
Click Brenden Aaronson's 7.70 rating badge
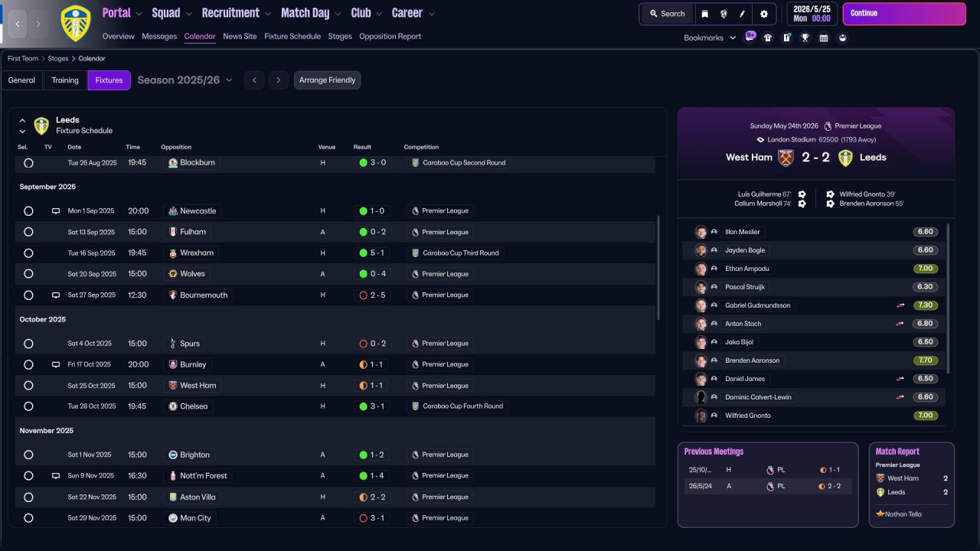point(926,360)
